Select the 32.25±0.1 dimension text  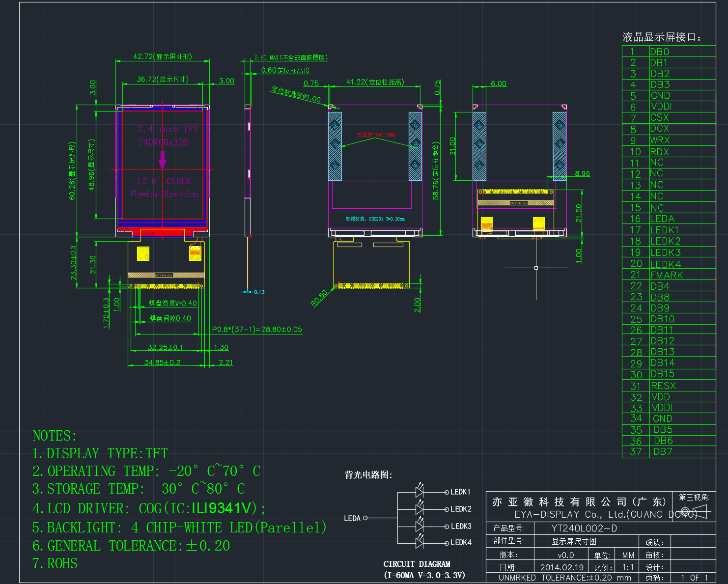[x=165, y=347]
